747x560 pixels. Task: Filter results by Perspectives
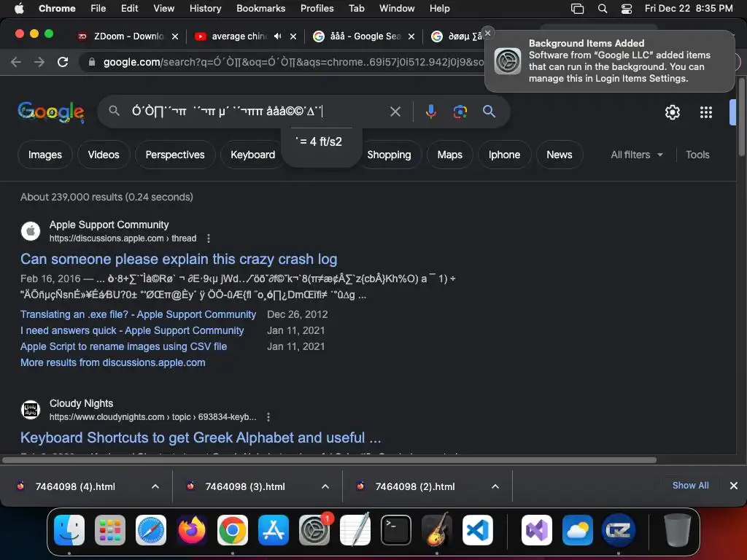tap(175, 155)
